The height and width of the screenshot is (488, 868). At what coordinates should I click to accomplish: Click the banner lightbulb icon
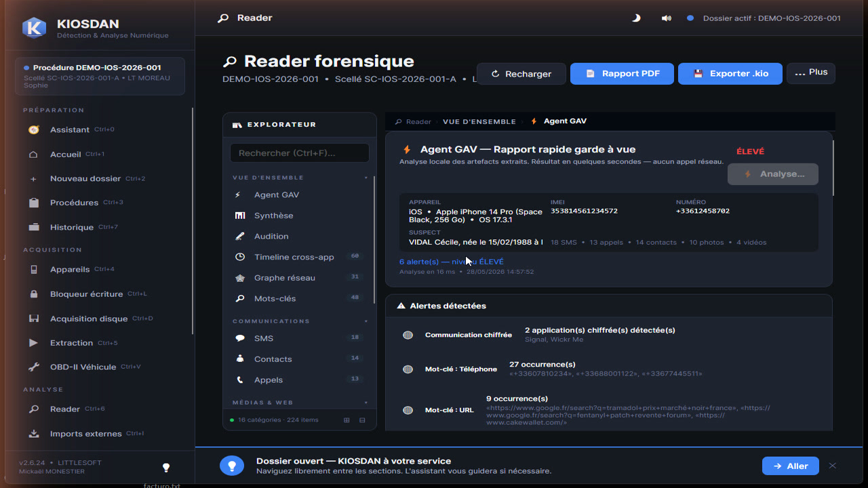(232, 466)
